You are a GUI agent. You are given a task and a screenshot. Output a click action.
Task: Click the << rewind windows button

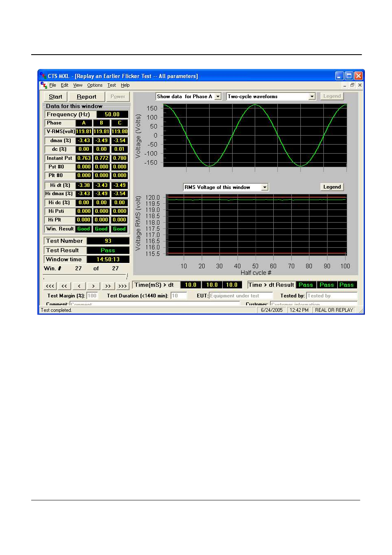(x=64, y=286)
